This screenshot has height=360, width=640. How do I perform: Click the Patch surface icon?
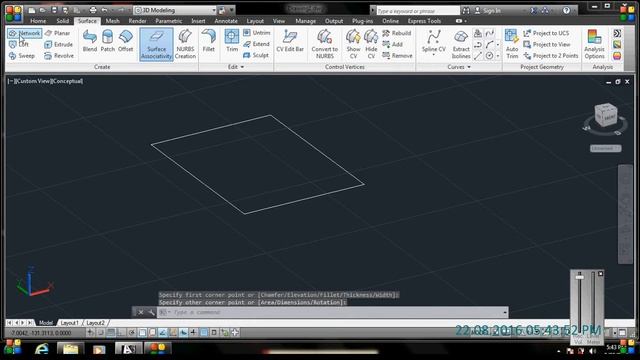(108, 41)
